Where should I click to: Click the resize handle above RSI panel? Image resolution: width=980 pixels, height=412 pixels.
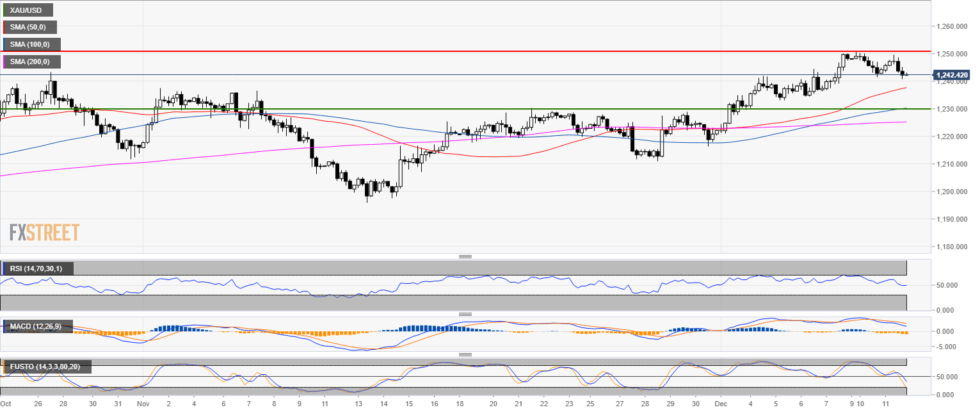(465, 257)
